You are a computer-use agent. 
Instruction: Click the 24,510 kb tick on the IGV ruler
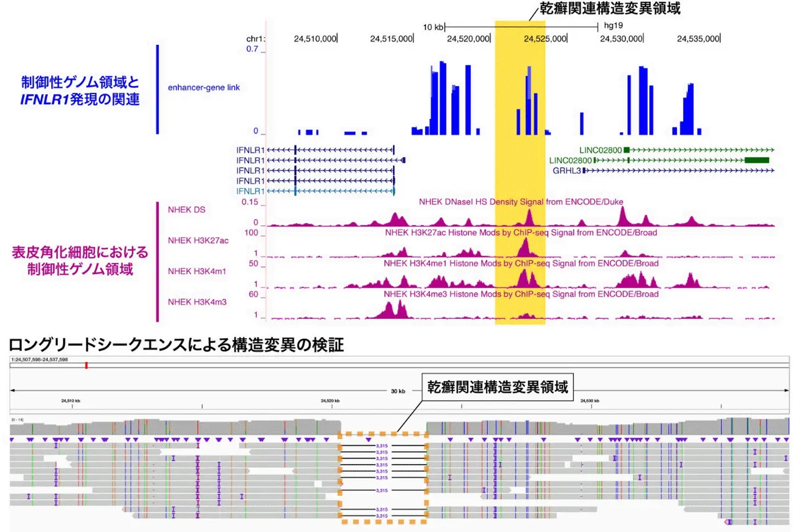(x=70, y=401)
